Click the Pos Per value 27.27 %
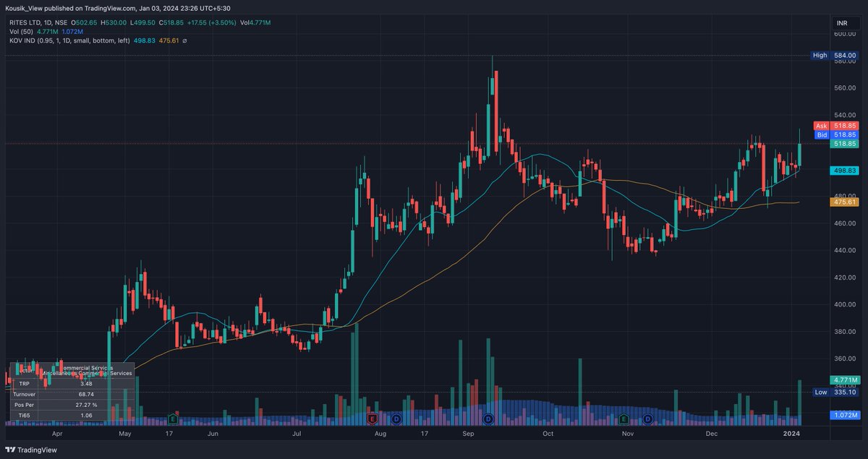The width and height of the screenshot is (868, 459). (x=85, y=405)
